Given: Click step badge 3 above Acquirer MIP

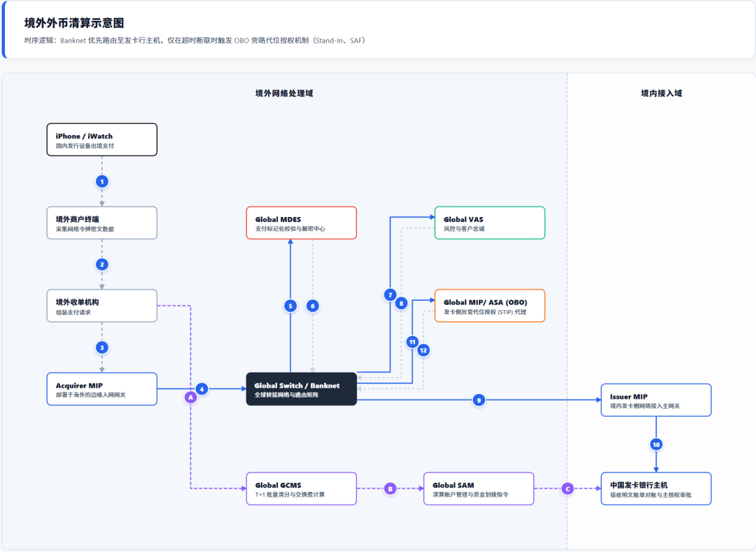Looking at the screenshot, I should [101, 347].
